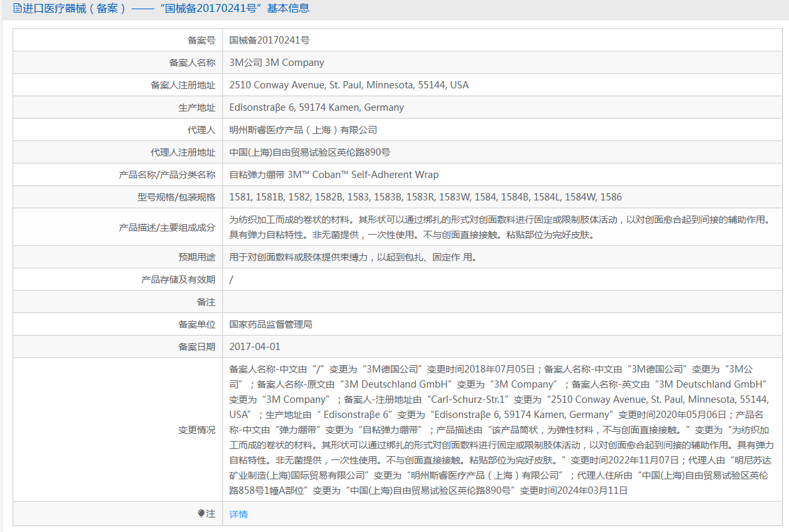Open the 详情 details link
This screenshot has width=789, height=532.
pyautogui.click(x=239, y=514)
